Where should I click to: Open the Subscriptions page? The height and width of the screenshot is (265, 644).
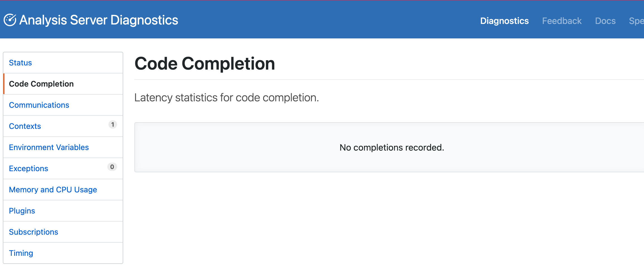[33, 232]
